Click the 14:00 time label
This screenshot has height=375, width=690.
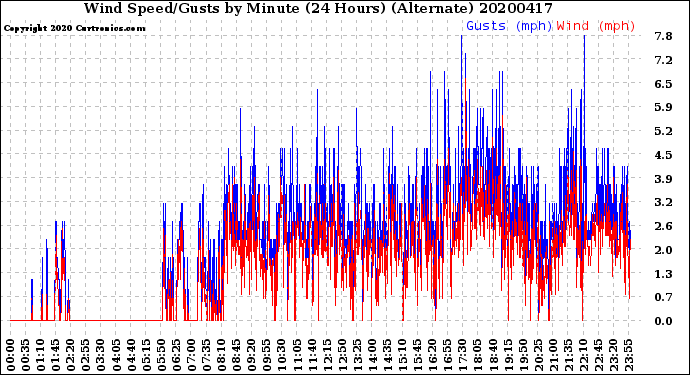pyautogui.click(x=372, y=355)
